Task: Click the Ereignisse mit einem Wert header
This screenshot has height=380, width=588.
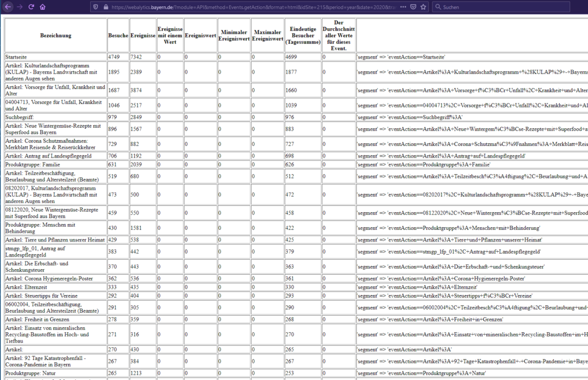Action: pyautogui.click(x=170, y=35)
